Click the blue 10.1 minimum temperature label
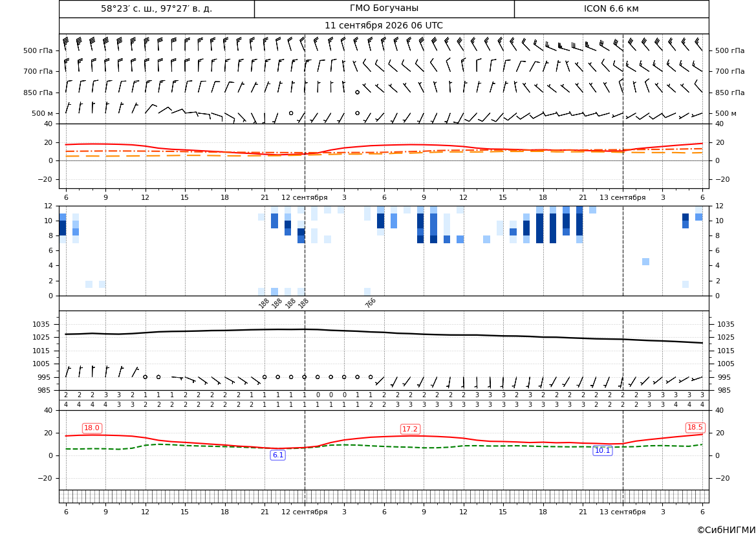The width and height of the screenshot is (756, 535). point(602,450)
